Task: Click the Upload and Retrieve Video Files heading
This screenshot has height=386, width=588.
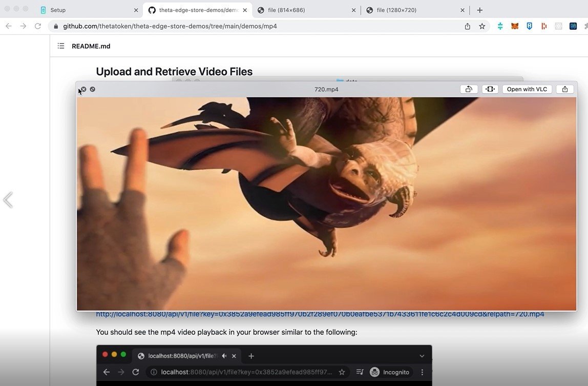Action: [x=174, y=71]
